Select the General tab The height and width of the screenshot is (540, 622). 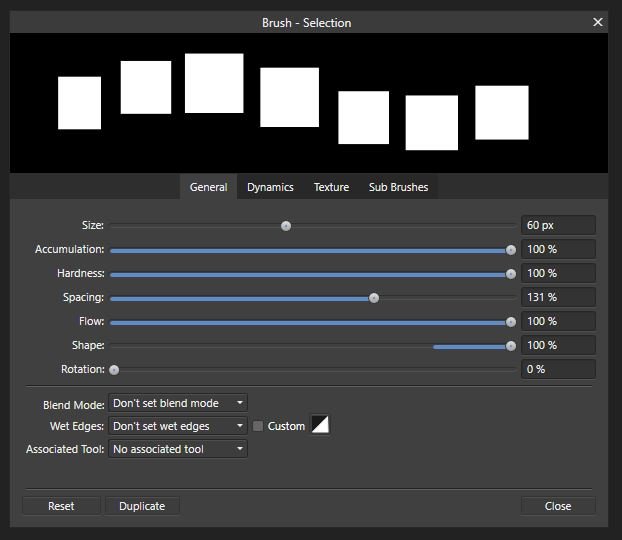point(208,187)
